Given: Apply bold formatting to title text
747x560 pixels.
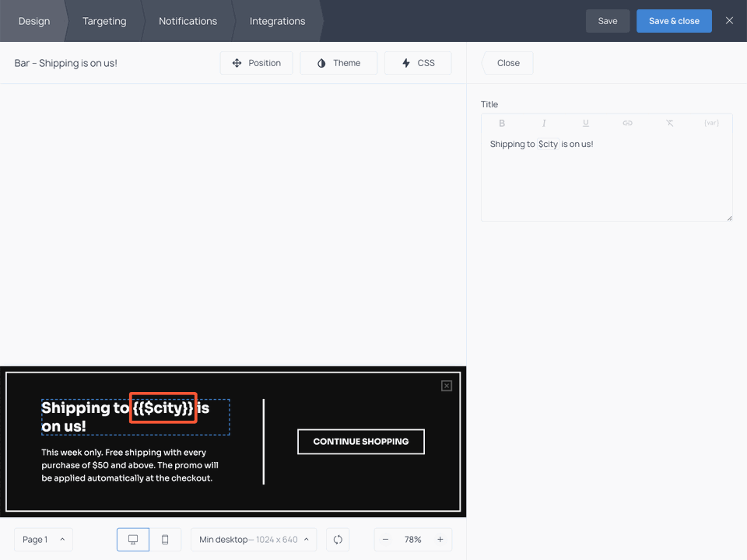Looking at the screenshot, I should pos(502,123).
